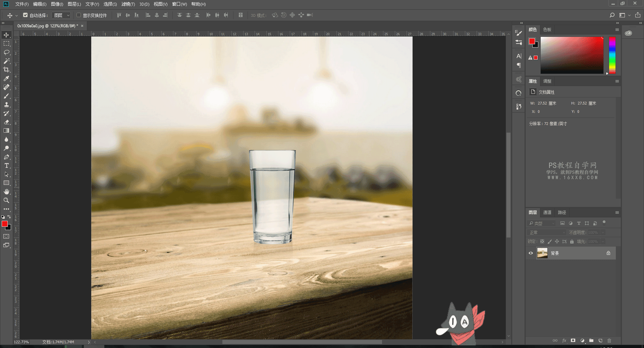Screen dimensions: 644x348
Task: Switch to the 色板 tab
Action: (x=547, y=29)
